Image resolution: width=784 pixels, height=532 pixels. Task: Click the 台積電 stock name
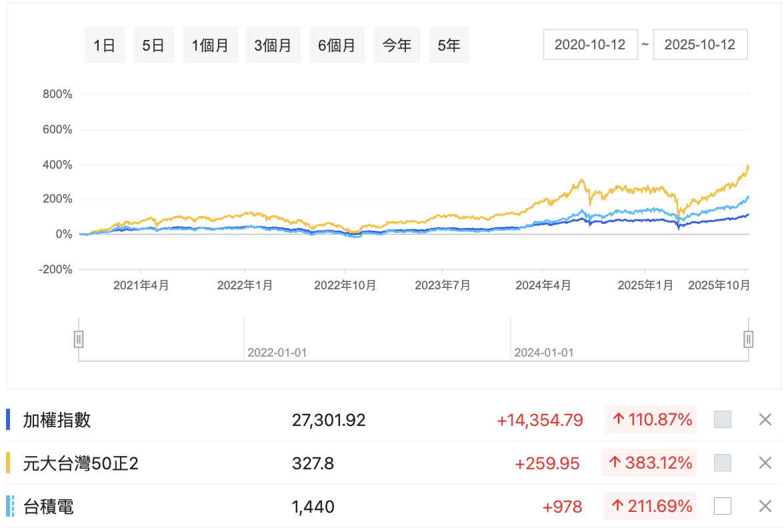pos(48,507)
